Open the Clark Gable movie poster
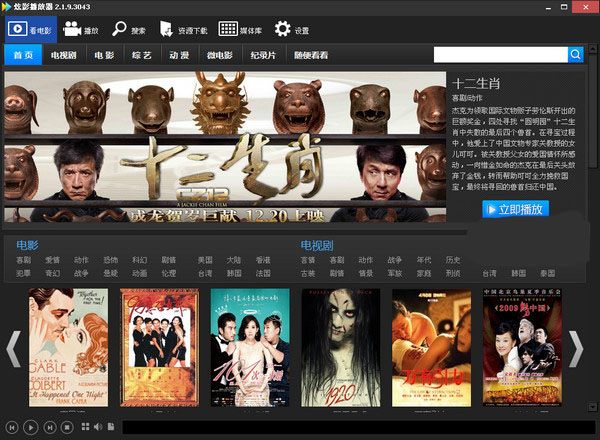This screenshot has height=440, width=600. [x=68, y=347]
